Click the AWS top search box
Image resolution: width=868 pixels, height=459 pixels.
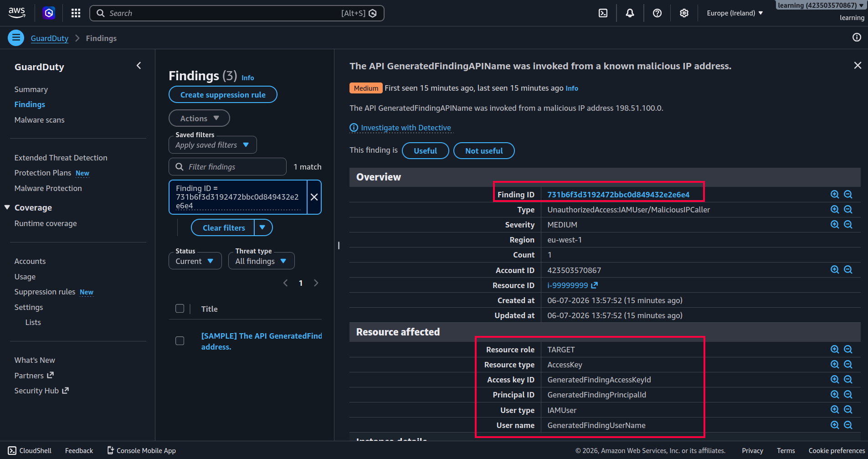pyautogui.click(x=237, y=13)
